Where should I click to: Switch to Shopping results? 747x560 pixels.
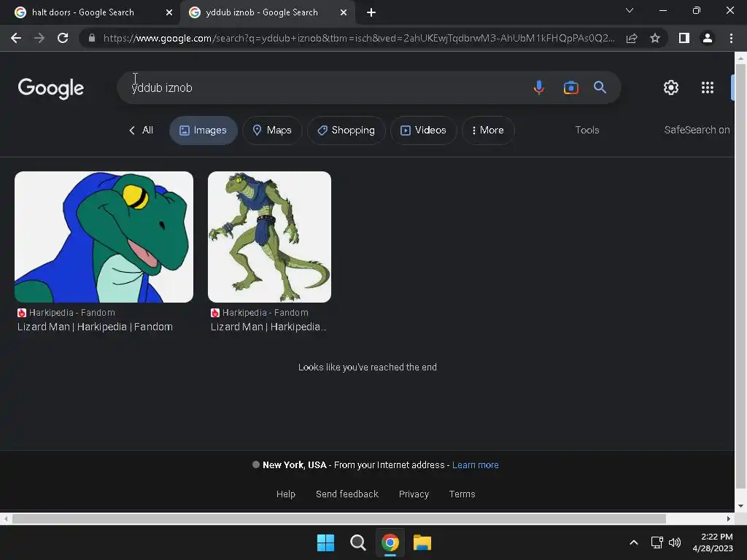(347, 130)
